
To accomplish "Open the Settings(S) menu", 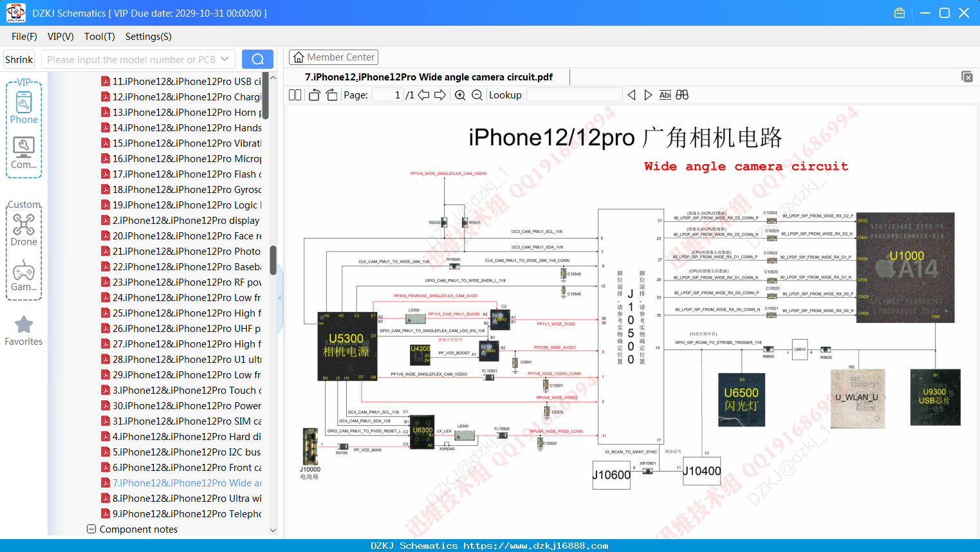I will 149,37.
